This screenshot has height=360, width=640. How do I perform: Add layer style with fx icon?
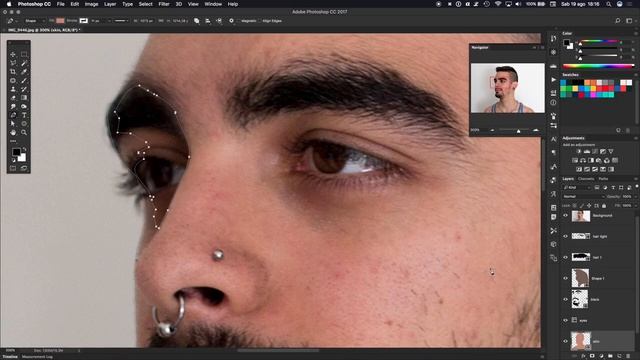tap(583, 356)
